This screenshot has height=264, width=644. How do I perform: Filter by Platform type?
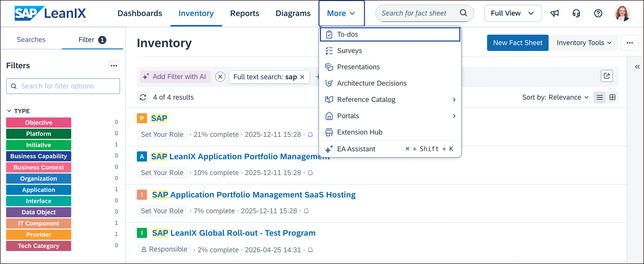(39, 134)
